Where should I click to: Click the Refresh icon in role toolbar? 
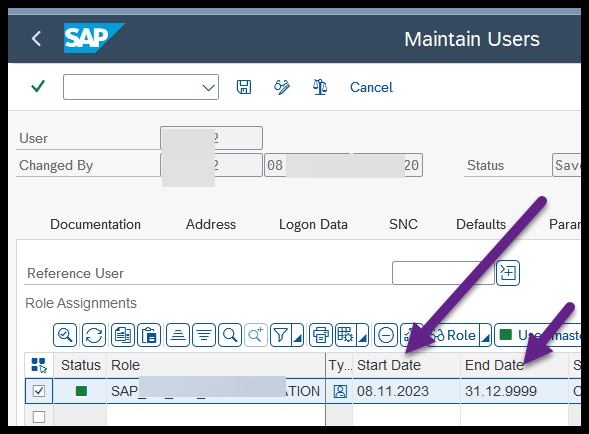94,335
